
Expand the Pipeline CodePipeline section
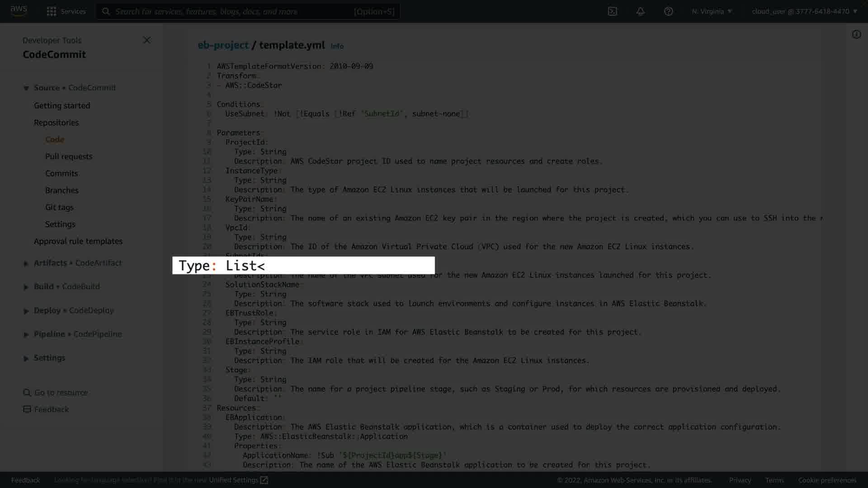[x=26, y=335]
